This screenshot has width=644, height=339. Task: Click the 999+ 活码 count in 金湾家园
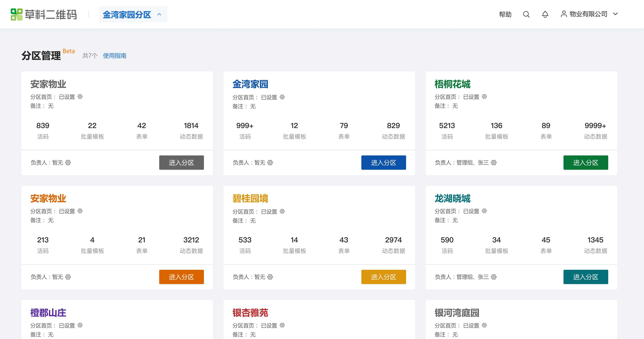click(x=245, y=126)
